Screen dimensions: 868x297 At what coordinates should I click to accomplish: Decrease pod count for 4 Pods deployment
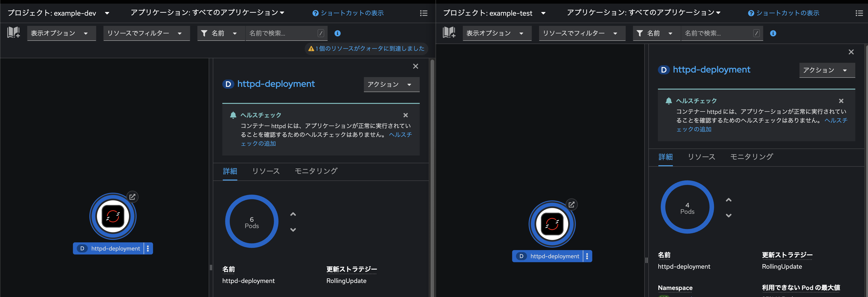(x=728, y=216)
